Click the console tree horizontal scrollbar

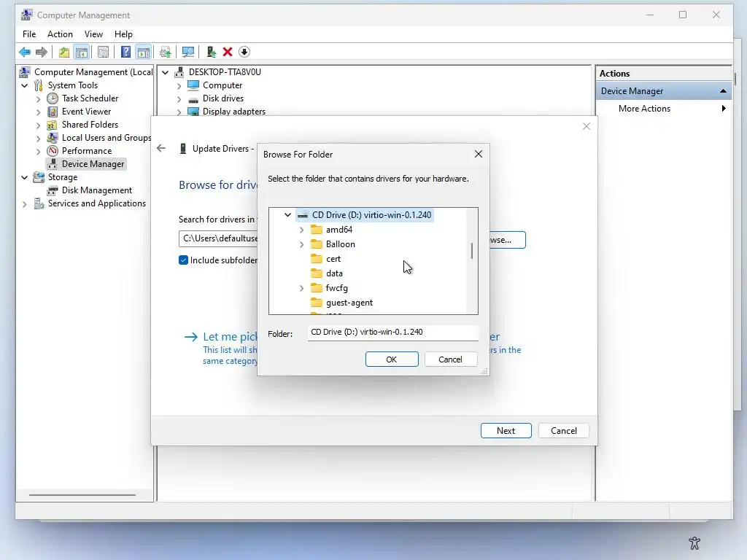pyautogui.click(x=82, y=495)
